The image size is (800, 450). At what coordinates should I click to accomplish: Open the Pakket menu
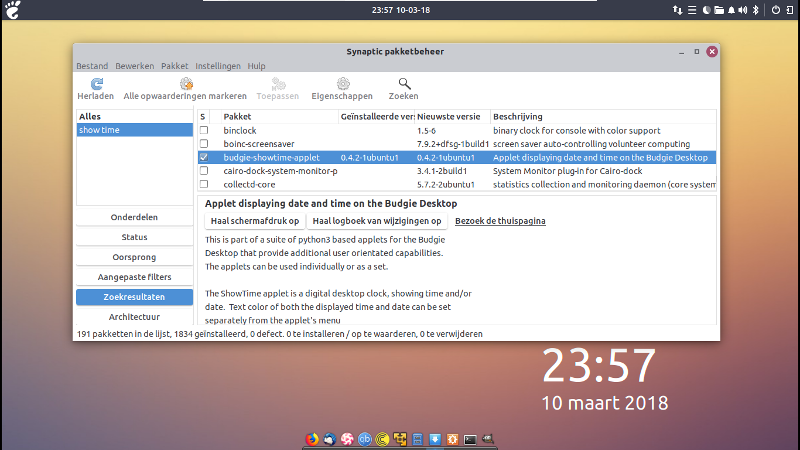(174, 66)
